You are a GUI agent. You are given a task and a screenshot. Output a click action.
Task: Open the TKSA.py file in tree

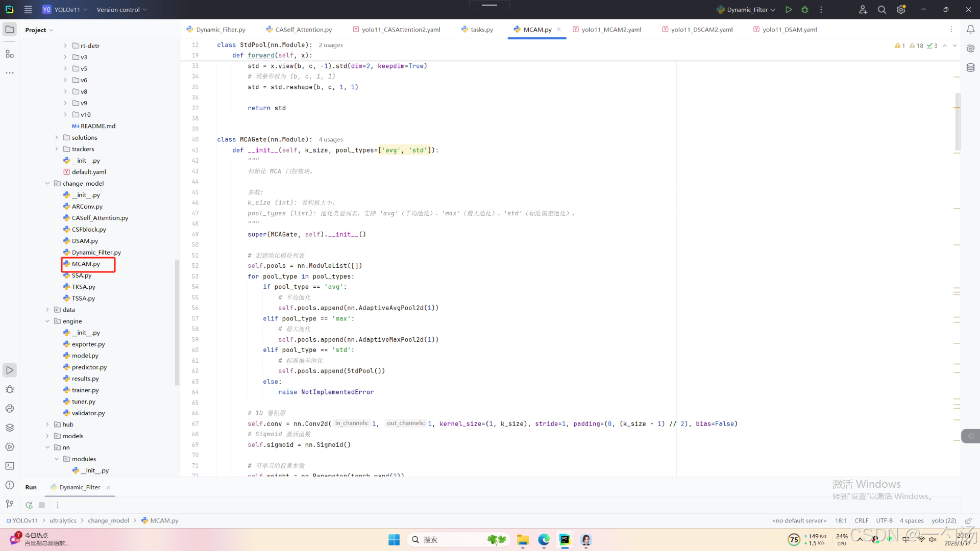pyautogui.click(x=83, y=287)
